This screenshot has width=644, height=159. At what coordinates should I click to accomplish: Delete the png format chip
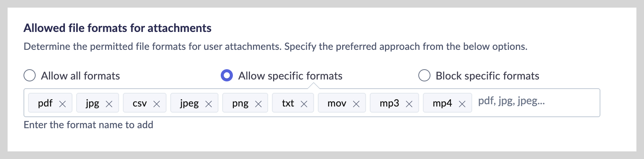[258, 104]
